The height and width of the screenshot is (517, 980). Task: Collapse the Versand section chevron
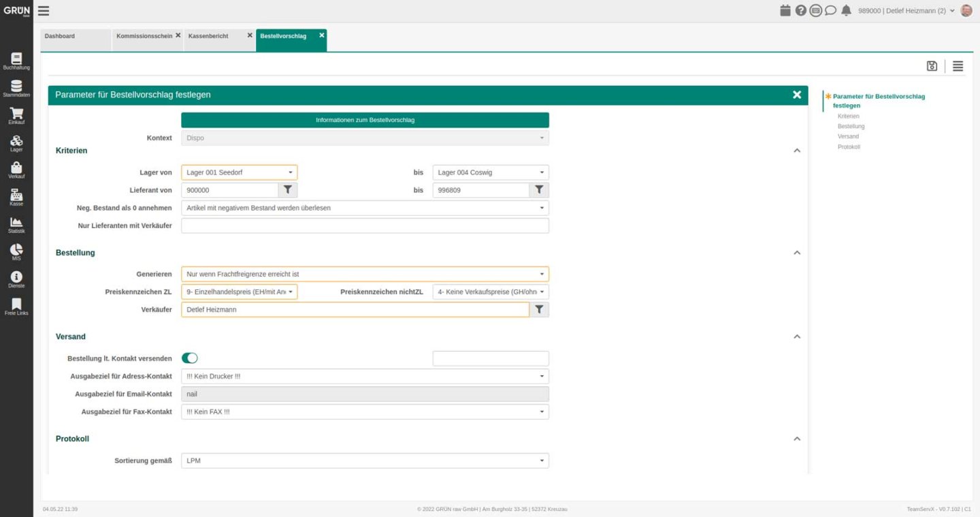point(797,336)
